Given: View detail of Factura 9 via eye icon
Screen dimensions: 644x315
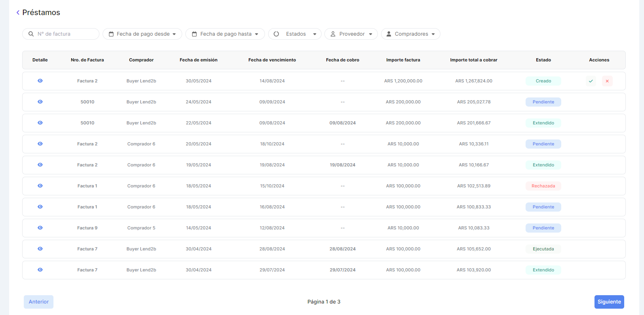Looking at the screenshot, I should pos(40,228).
